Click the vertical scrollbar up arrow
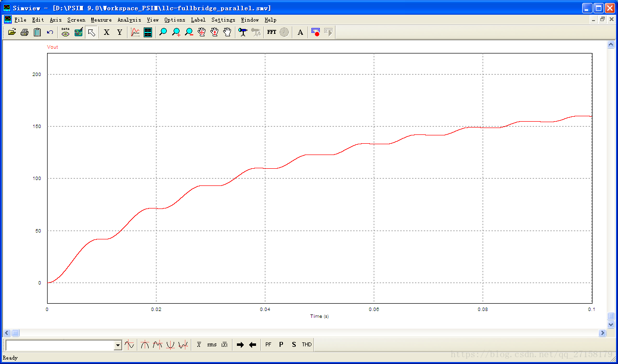 [611, 45]
